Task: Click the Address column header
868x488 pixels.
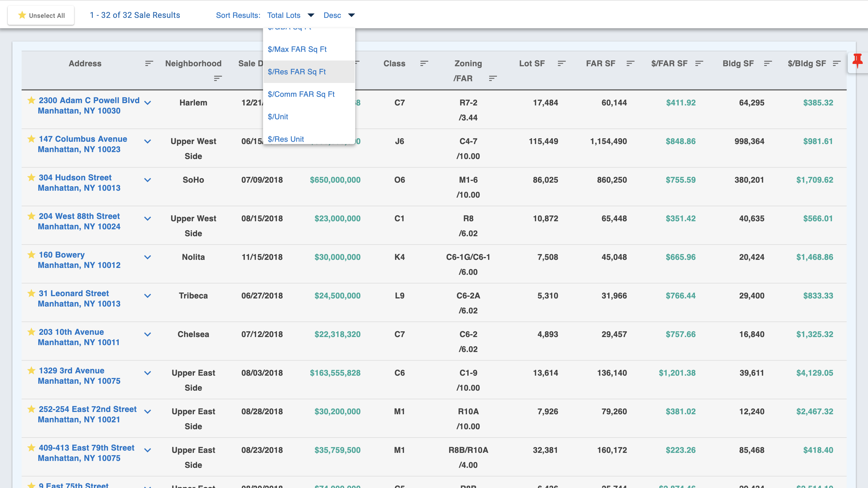Action: tap(85, 63)
